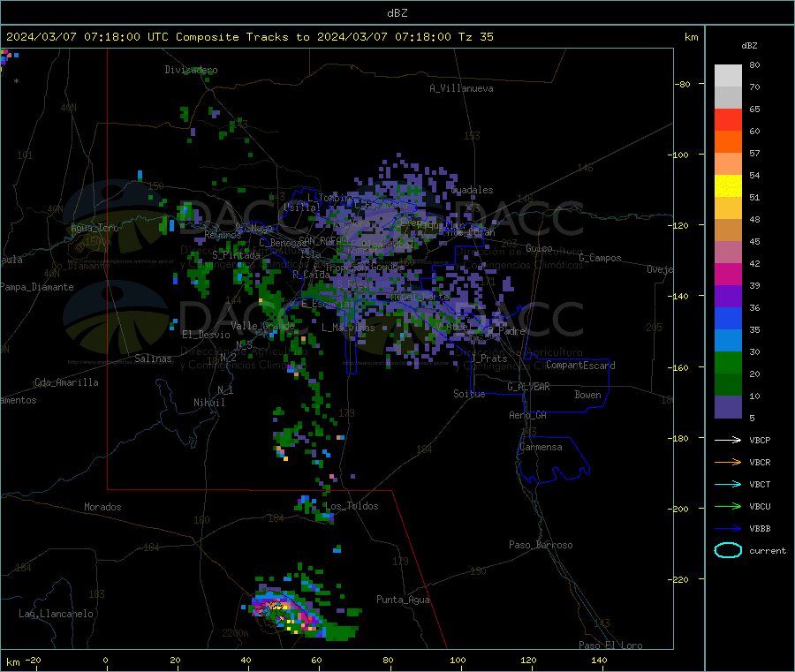Image resolution: width=795 pixels, height=672 pixels.
Task: Pick the purple 36–39 dBZ swatch
Action: pyautogui.click(x=728, y=297)
